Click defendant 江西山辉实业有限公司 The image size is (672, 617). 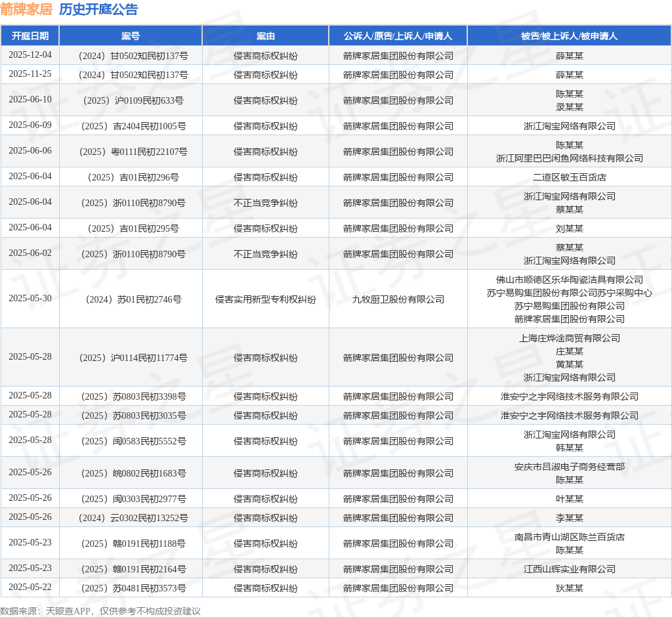(569, 569)
